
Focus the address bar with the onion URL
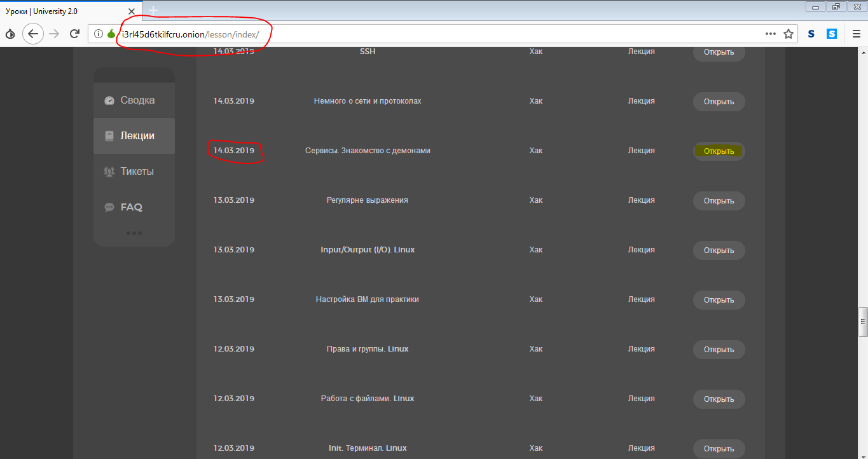(441, 34)
